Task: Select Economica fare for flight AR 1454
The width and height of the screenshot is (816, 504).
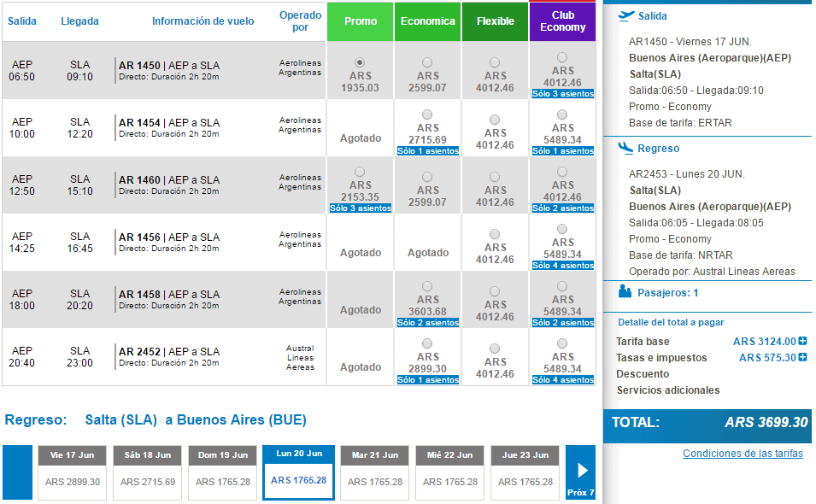Action: (x=427, y=114)
